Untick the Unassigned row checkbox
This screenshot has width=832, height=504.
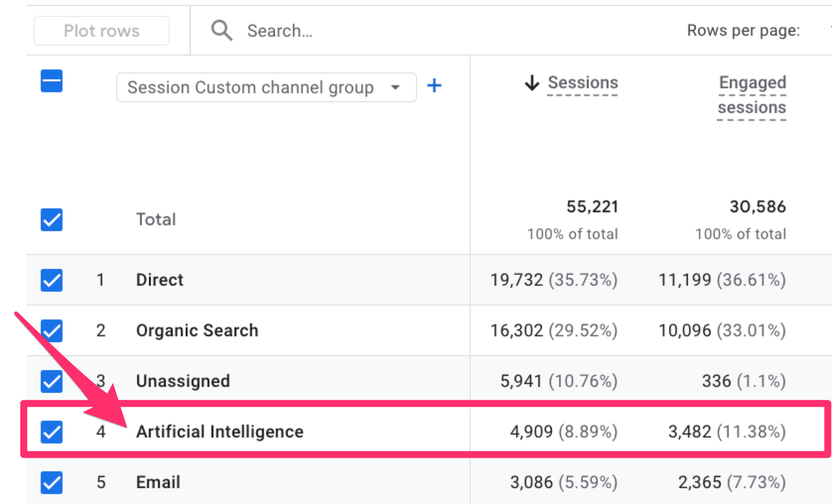pos(52,381)
